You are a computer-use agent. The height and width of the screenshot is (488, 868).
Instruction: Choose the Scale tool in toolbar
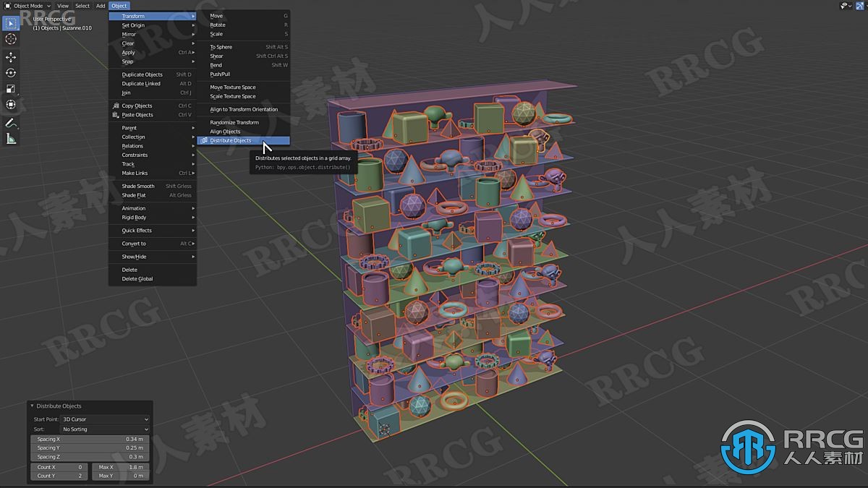click(11, 89)
